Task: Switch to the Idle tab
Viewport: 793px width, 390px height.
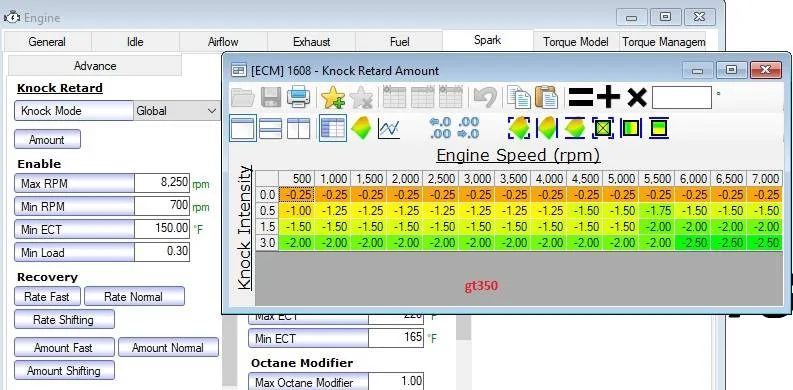Action: point(135,42)
